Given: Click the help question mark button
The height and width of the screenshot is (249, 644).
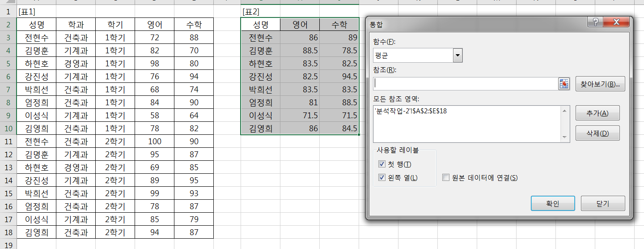Looking at the screenshot, I should point(595,22).
